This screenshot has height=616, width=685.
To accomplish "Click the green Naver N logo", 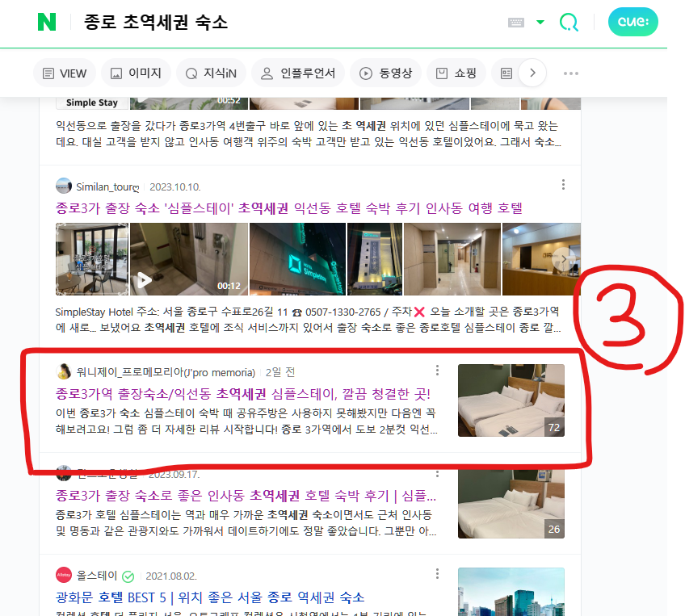I will click(47, 22).
